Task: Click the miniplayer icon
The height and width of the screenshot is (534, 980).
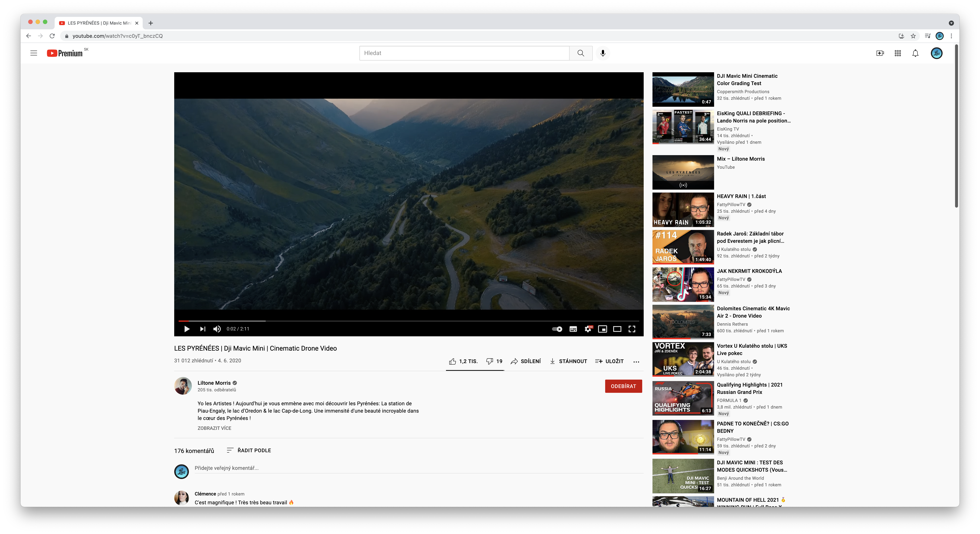Action: pyautogui.click(x=603, y=329)
